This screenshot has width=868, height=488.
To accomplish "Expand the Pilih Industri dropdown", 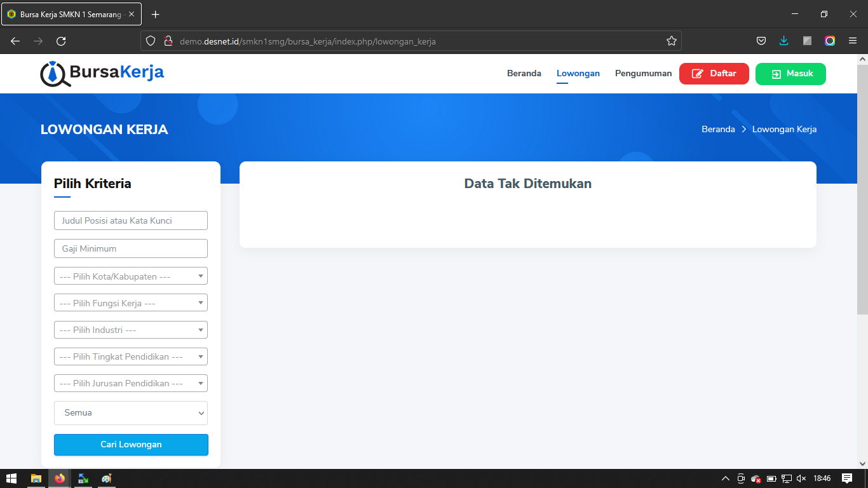I will (131, 330).
